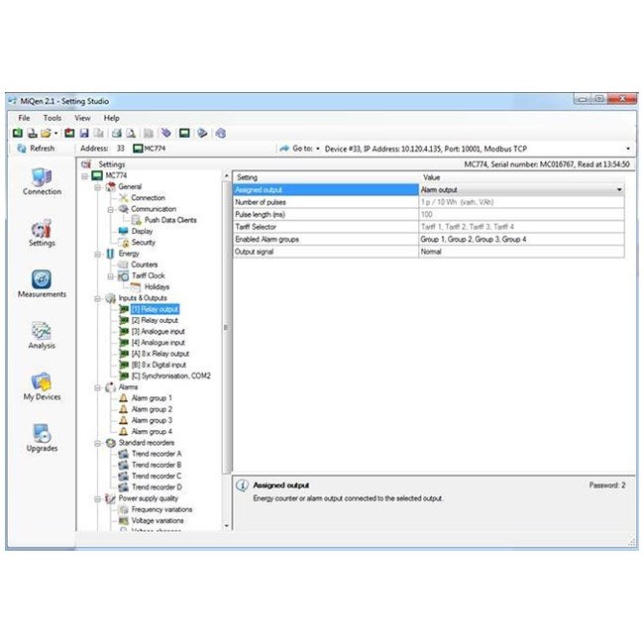Click the Enabled Alarm groups value field
Viewport: 644px width, 644px height.
pos(521,239)
